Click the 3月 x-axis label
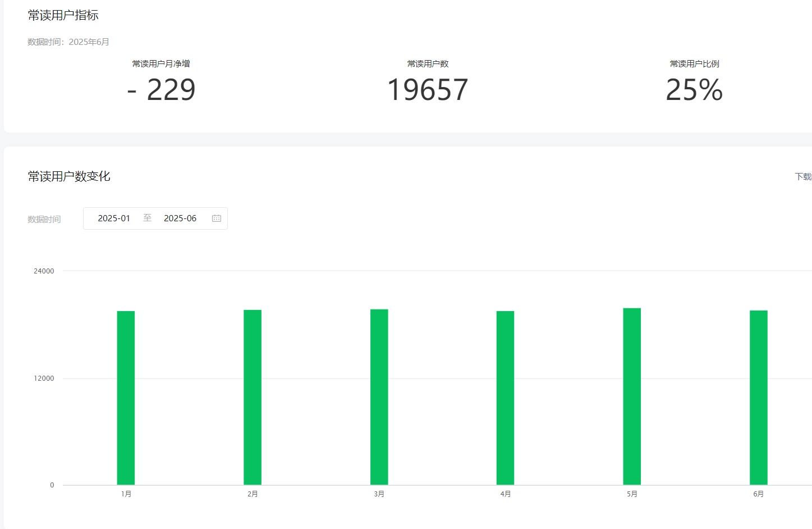 [x=379, y=494]
